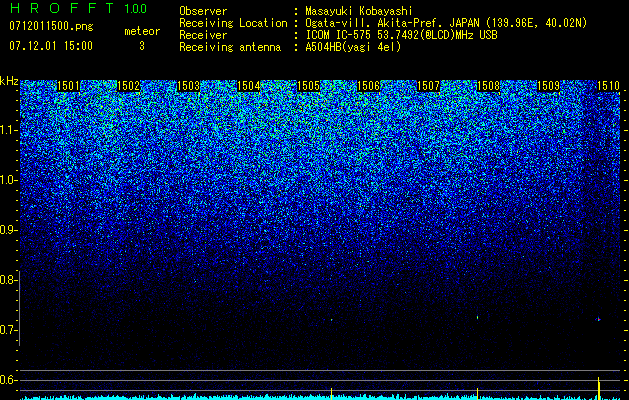
Task: Click the 1507 time marker
Action: (x=428, y=86)
